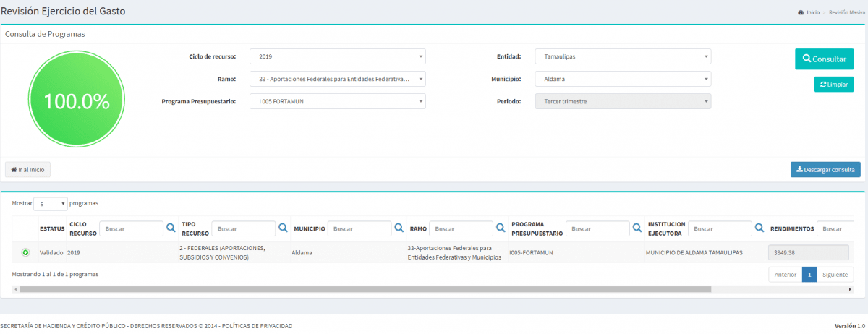Click the search icon next to Tipo Recurso
Image resolution: width=868 pixels, height=334 pixels.
coord(283,228)
